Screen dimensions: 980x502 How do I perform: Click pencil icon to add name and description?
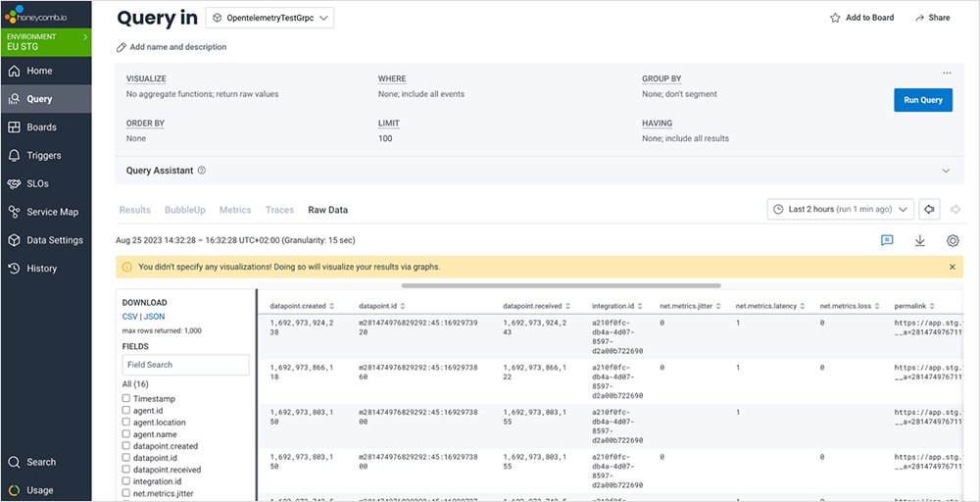(x=122, y=47)
